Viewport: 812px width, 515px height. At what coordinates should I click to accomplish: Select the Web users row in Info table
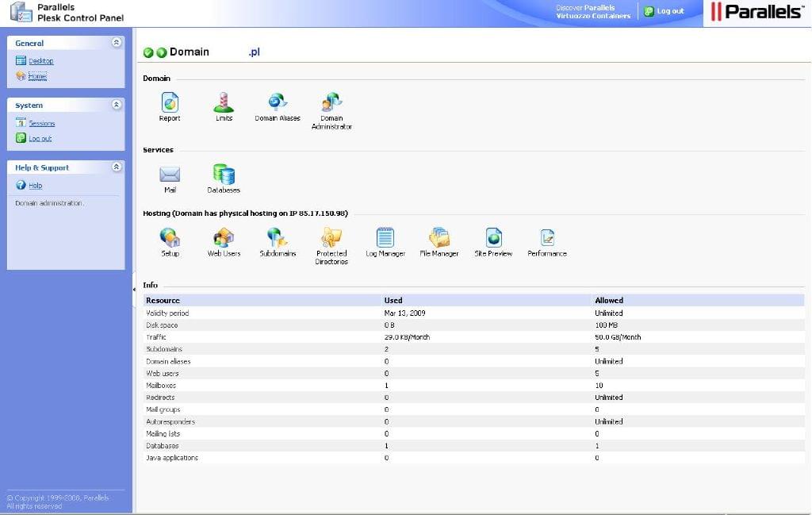(x=474, y=374)
